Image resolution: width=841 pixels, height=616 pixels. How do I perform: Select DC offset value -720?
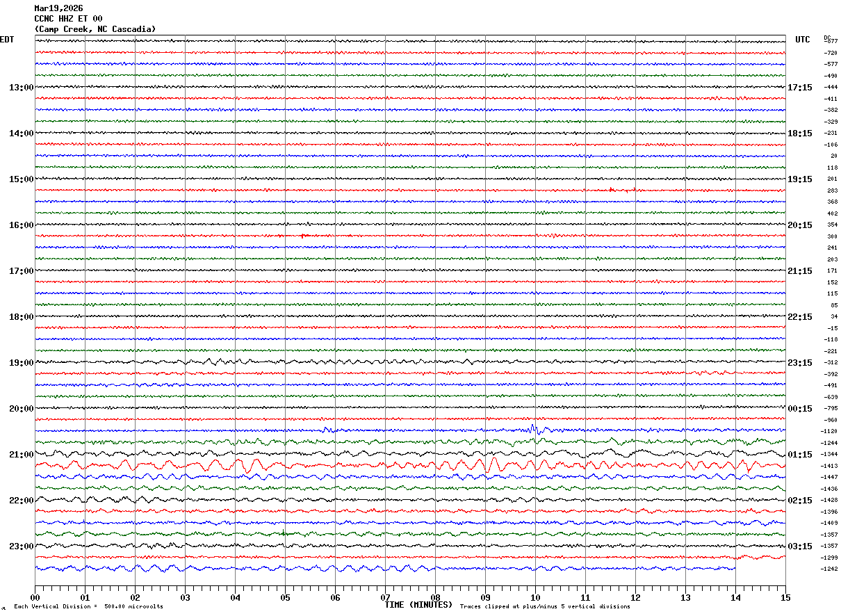[x=831, y=53]
